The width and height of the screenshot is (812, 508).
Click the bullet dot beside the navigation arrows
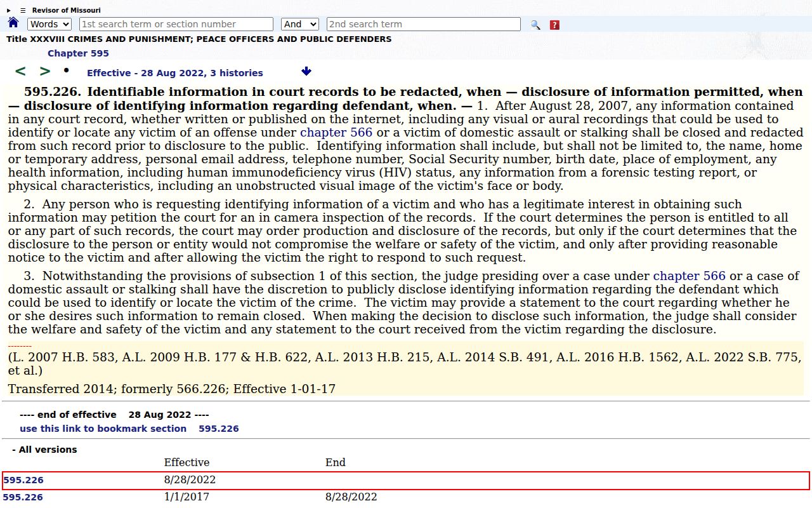pos(66,70)
